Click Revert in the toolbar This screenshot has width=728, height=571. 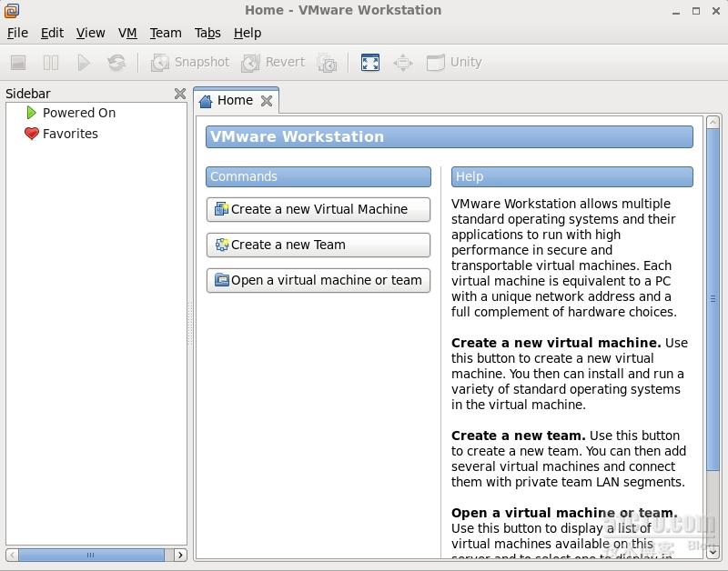point(273,63)
